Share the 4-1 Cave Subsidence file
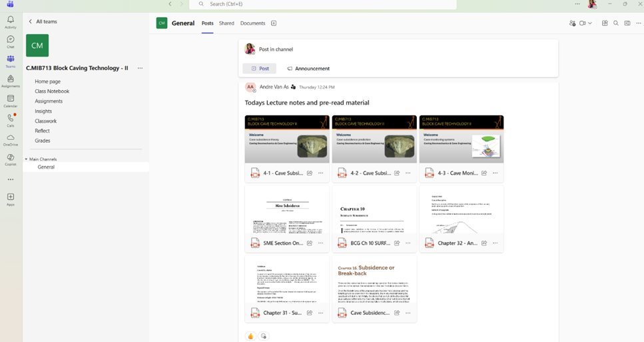Image resolution: width=644 pixels, height=342 pixels. pyautogui.click(x=310, y=173)
